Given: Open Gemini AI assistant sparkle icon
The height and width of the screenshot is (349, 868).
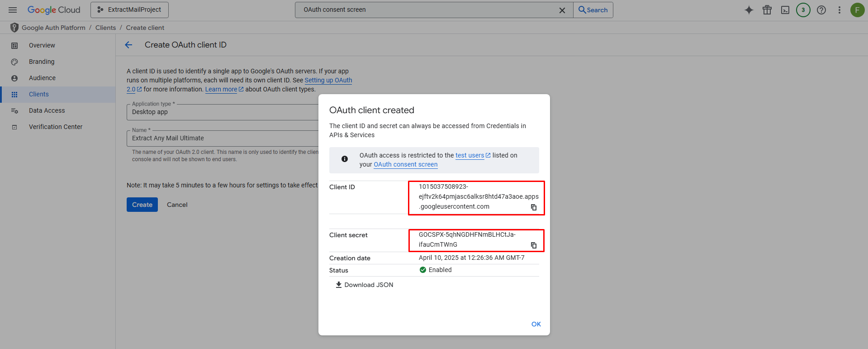Looking at the screenshot, I should [x=749, y=10].
